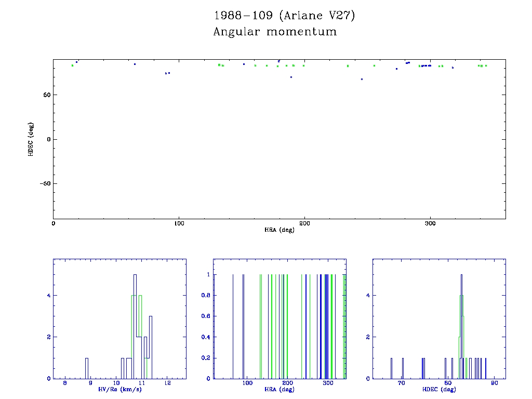Click the 'HRA (deg)' label under the middle histogram
This screenshot has height=399, width=532.
tap(279, 390)
